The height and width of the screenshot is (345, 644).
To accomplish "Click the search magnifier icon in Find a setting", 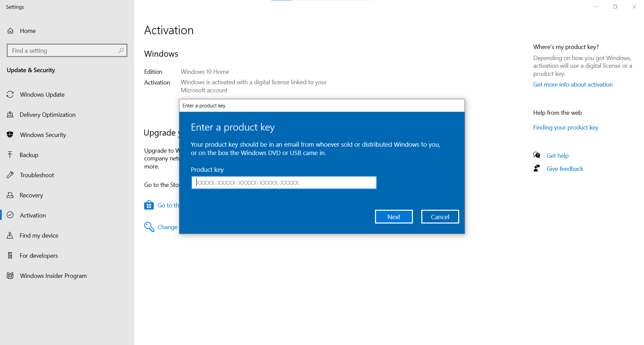I will point(121,50).
